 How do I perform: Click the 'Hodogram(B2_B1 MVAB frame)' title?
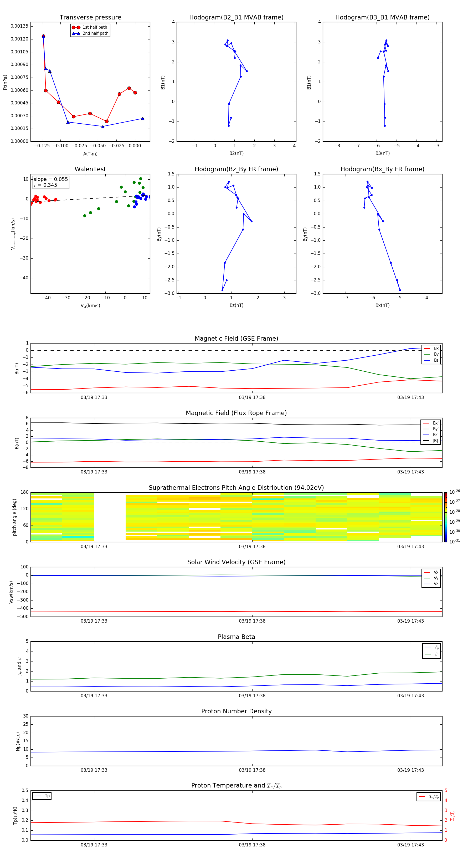point(236,18)
